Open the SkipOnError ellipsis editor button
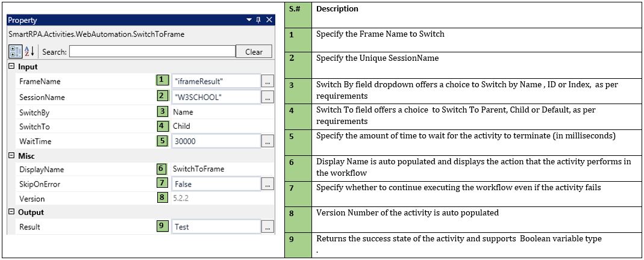 [267, 184]
